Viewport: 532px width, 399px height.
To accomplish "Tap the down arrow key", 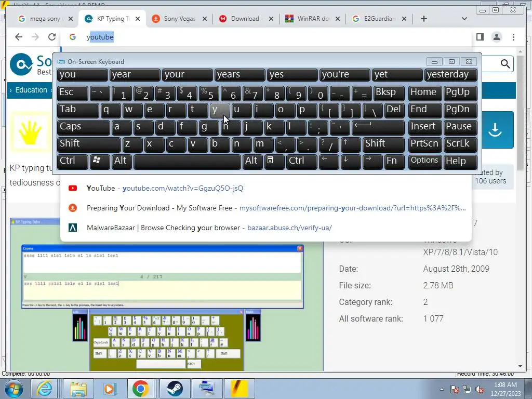I will 351,162.
